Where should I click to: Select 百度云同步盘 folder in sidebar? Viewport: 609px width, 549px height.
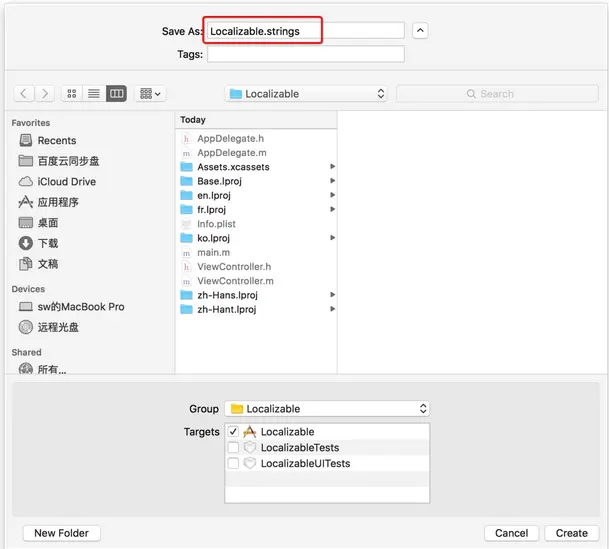pyautogui.click(x=59, y=161)
